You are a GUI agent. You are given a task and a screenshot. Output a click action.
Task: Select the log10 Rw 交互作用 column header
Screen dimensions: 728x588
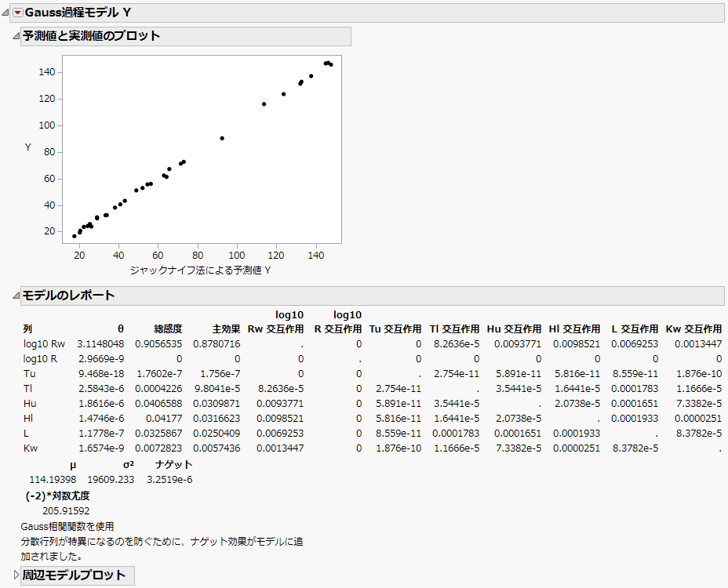276,322
